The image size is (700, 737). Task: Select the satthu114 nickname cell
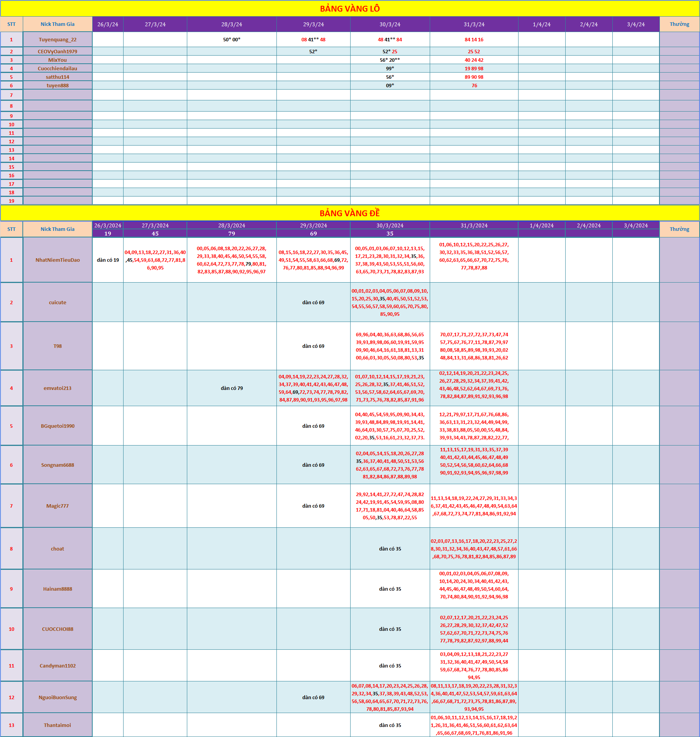[x=58, y=77]
